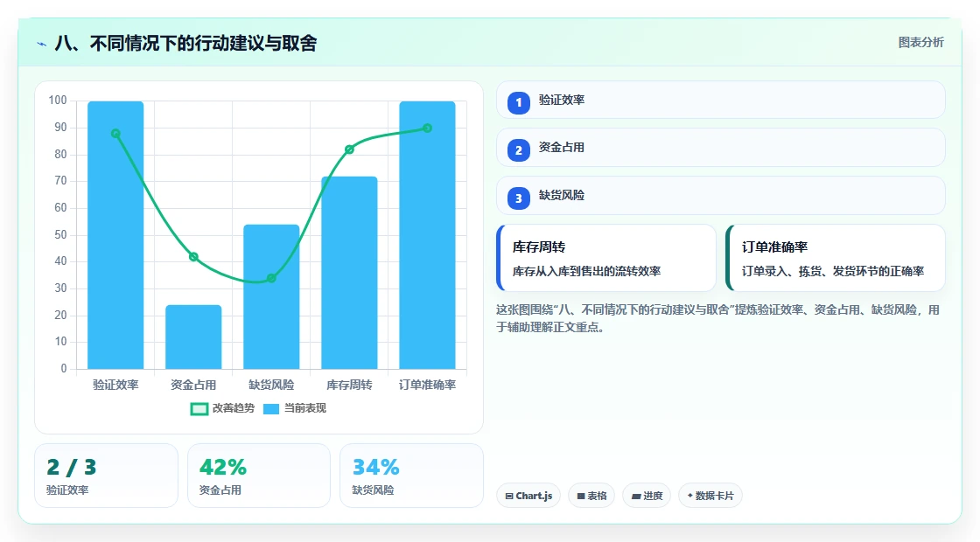Toggle the 当前表现 legend item
Viewport: 980px width, 542px height.
295,408
